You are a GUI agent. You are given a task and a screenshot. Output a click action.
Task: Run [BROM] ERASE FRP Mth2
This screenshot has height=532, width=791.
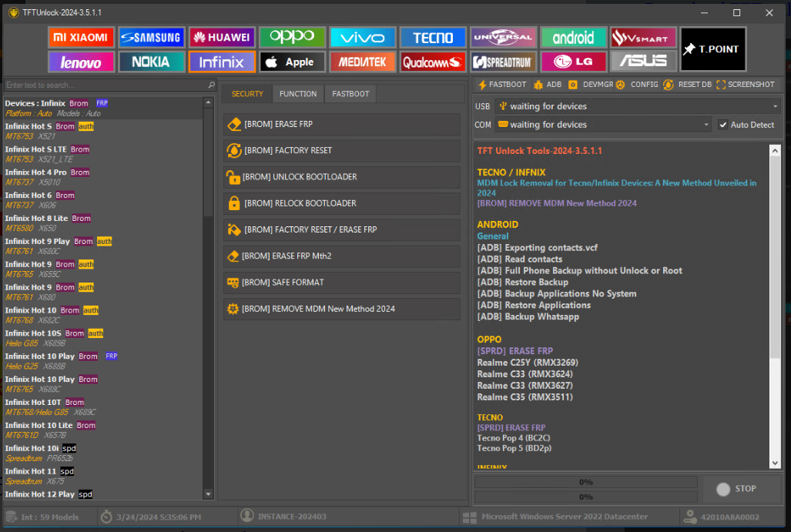point(342,256)
